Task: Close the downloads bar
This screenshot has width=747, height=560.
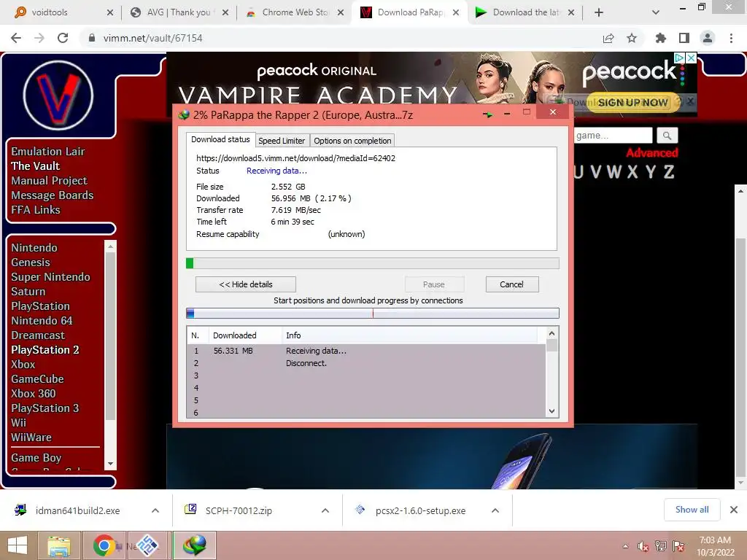Action: tap(734, 510)
